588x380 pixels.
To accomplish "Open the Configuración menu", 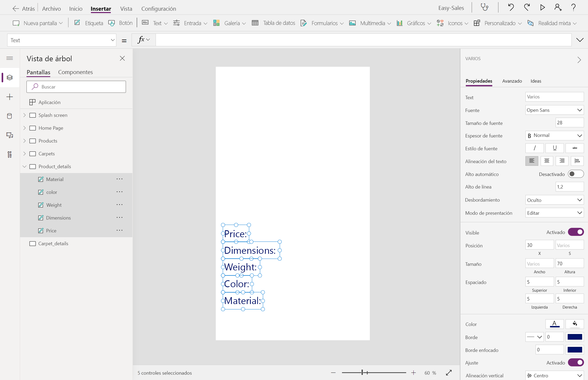I will tap(159, 9).
